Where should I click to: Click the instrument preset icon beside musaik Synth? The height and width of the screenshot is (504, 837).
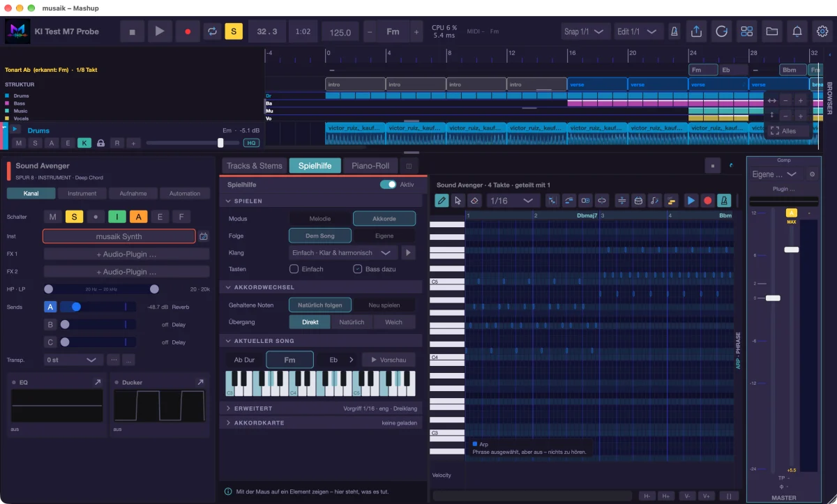tap(204, 236)
